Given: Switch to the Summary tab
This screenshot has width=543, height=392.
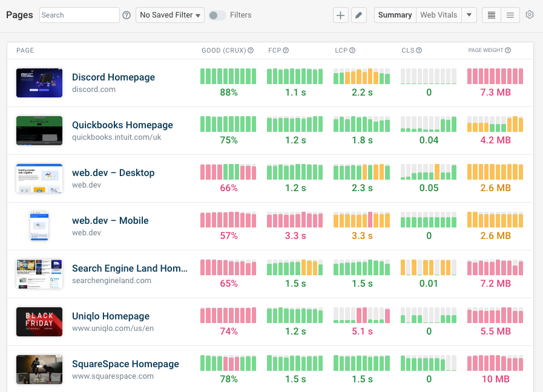Looking at the screenshot, I should 395,15.
